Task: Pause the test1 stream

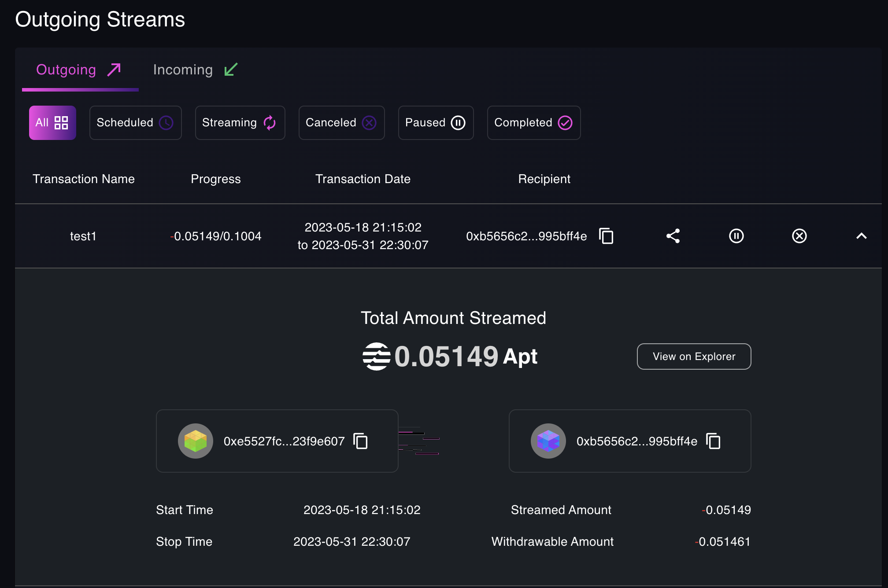Action: tap(736, 236)
